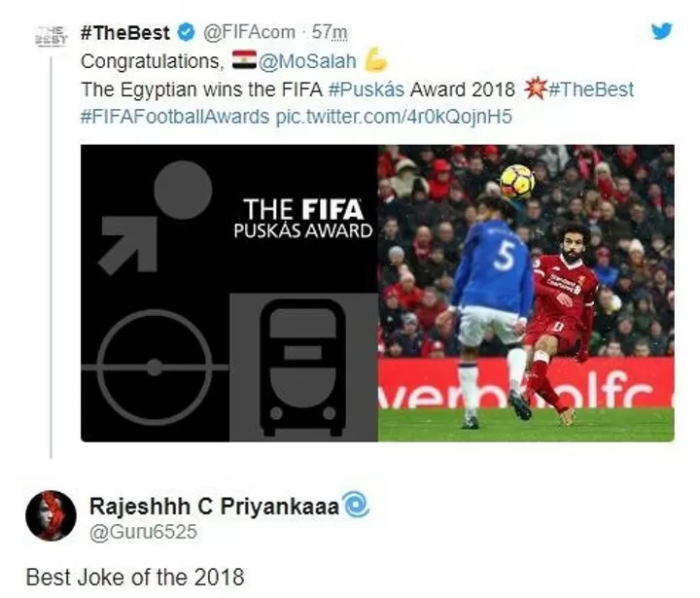Click the blue cyclone emoji
This screenshot has width=700, height=598.
click(355, 505)
